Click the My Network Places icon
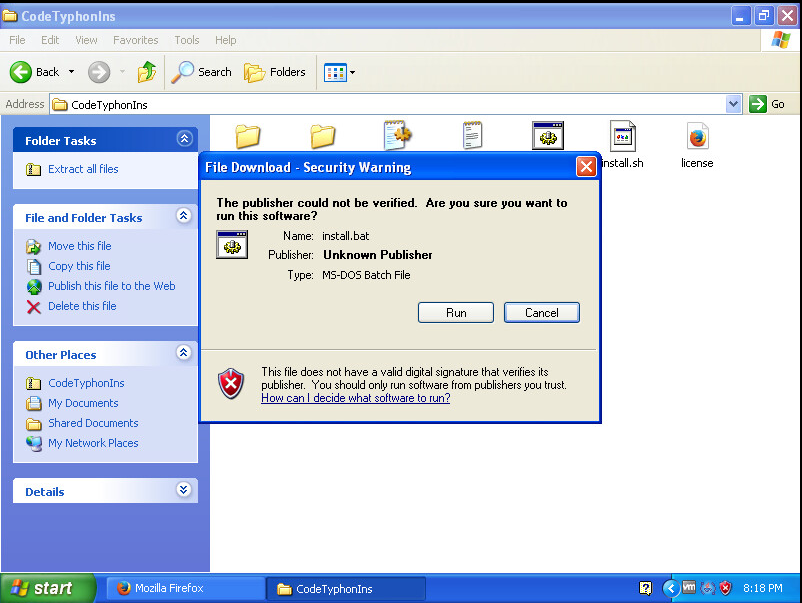Viewport: 802px width, 603px height. tap(34, 443)
